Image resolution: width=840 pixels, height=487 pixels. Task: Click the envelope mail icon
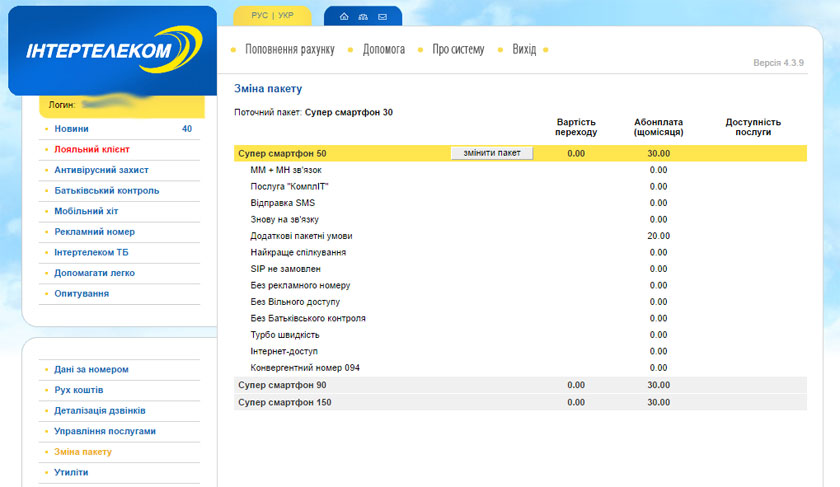[x=382, y=17]
